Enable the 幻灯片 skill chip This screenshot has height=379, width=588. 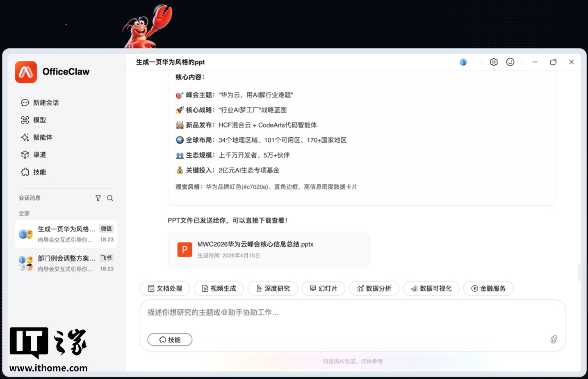coord(323,288)
